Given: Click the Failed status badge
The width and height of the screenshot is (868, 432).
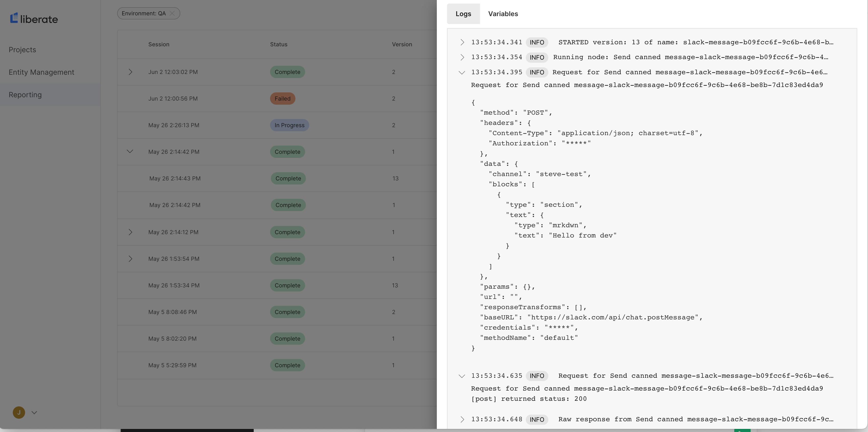Looking at the screenshot, I should (282, 99).
